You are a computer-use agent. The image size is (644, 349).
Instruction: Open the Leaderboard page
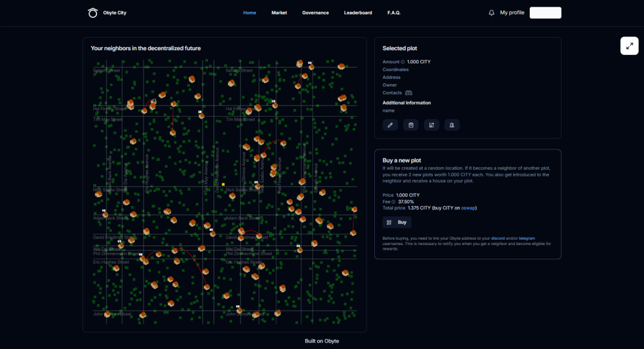tap(358, 13)
